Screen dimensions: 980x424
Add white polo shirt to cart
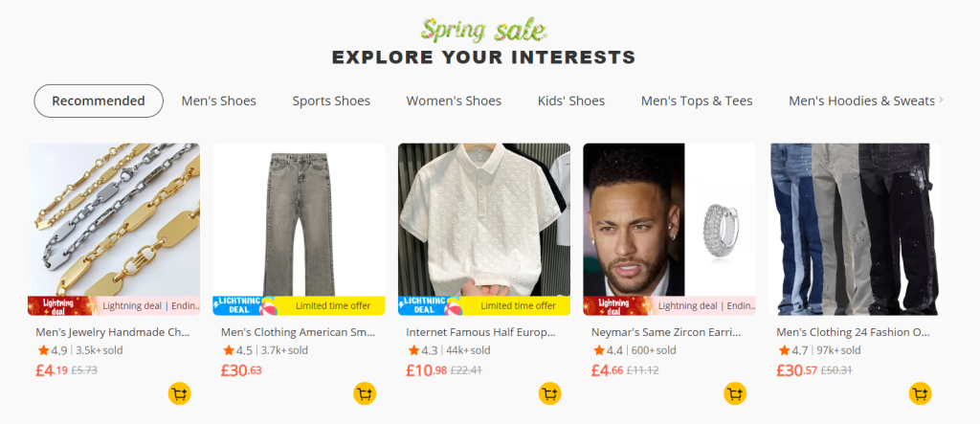click(x=549, y=393)
